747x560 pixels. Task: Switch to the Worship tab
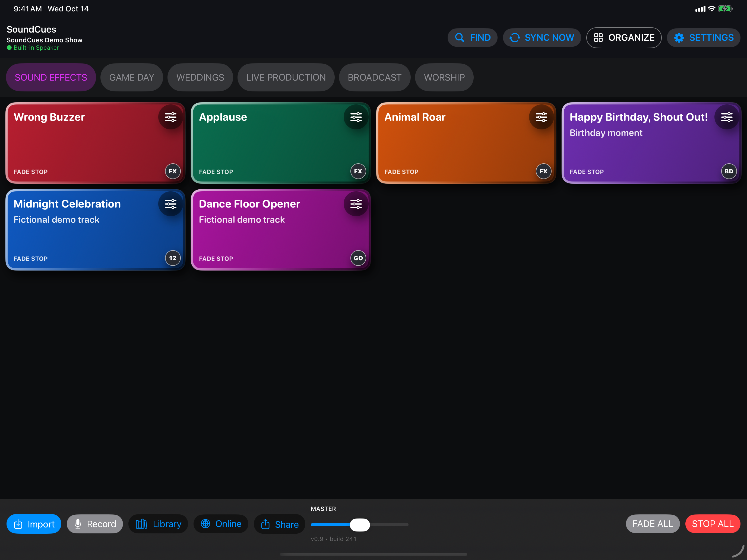point(444,77)
